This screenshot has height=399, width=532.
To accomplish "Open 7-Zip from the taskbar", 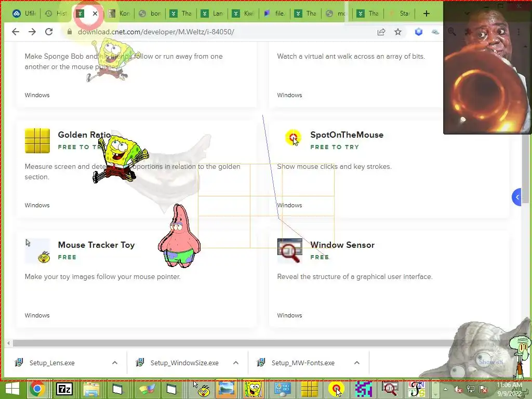I will coord(64,389).
